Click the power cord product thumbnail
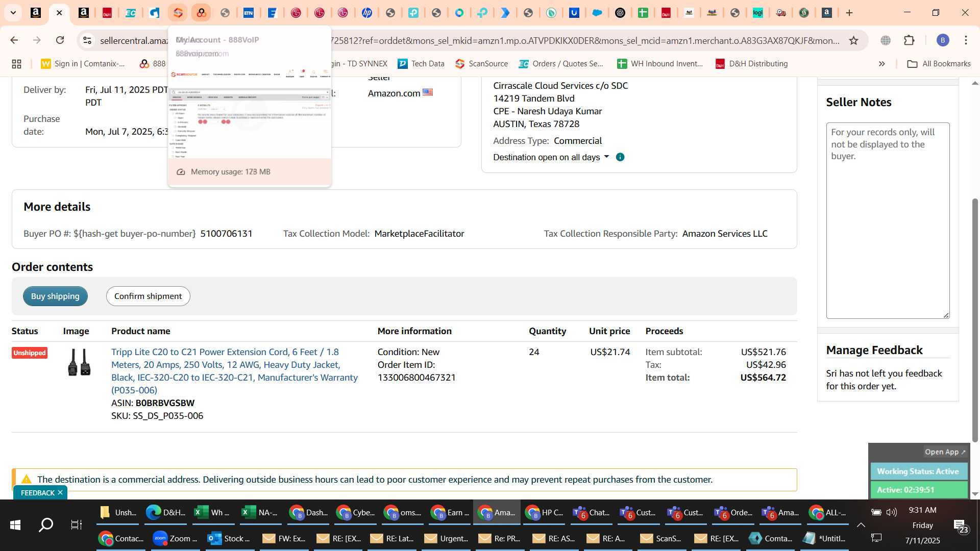Image resolution: width=980 pixels, height=551 pixels. pyautogui.click(x=79, y=363)
